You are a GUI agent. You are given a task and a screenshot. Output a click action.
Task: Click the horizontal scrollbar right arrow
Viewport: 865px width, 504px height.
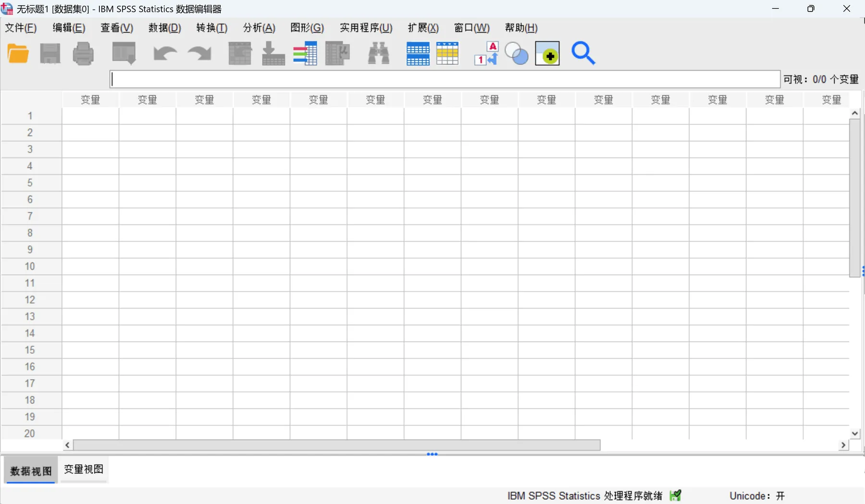843,445
